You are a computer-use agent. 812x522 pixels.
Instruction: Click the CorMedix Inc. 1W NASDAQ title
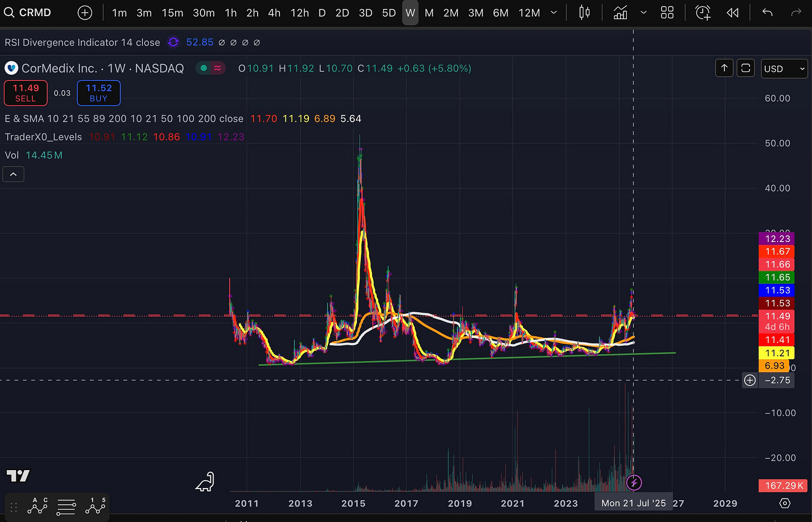pos(103,68)
